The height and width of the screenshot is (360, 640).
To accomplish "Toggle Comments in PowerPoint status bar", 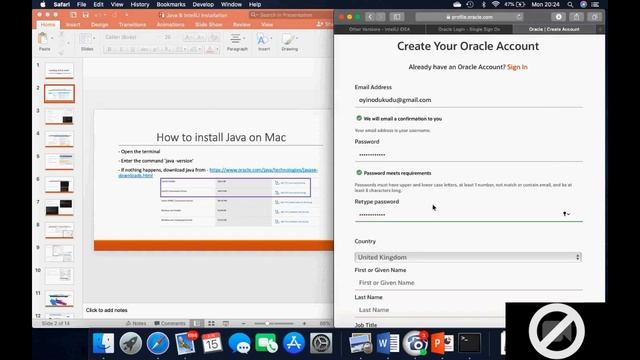I will point(170,323).
